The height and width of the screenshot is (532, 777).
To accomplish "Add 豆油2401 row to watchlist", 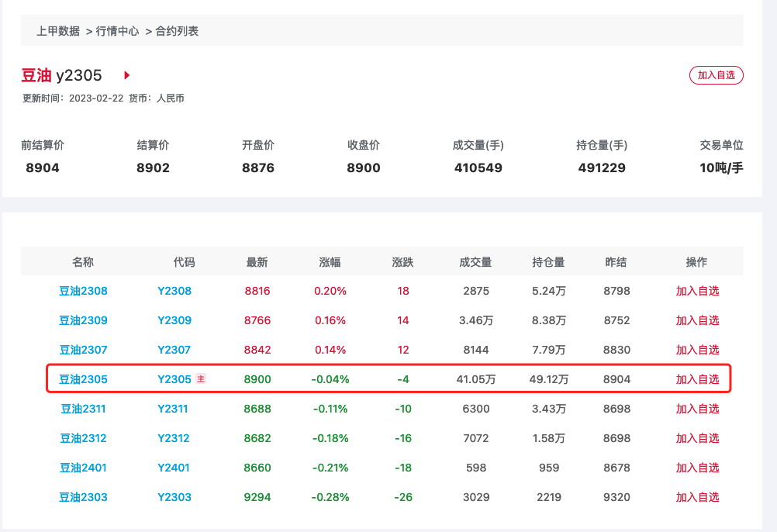I will pyautogui.click(x=697, y=468).
